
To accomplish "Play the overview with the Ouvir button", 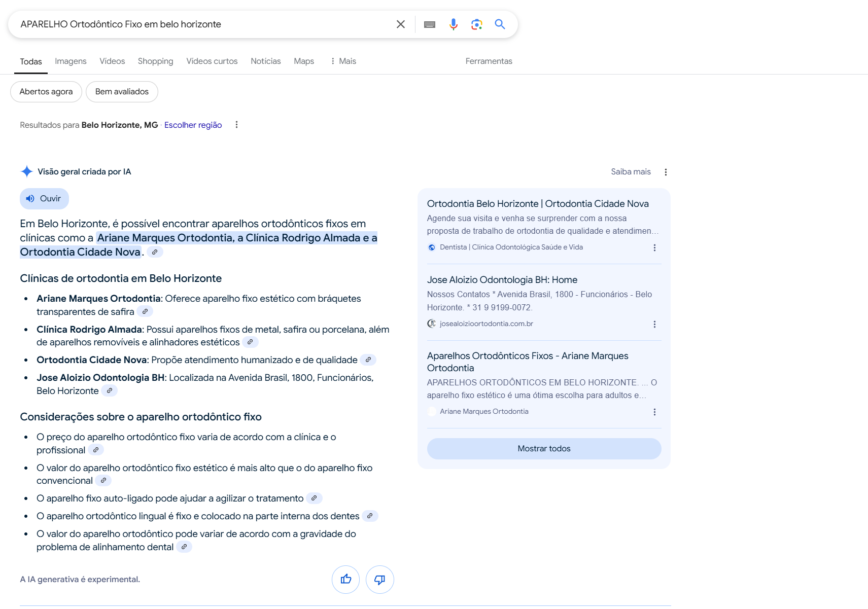I will click(x=44, y=199).
